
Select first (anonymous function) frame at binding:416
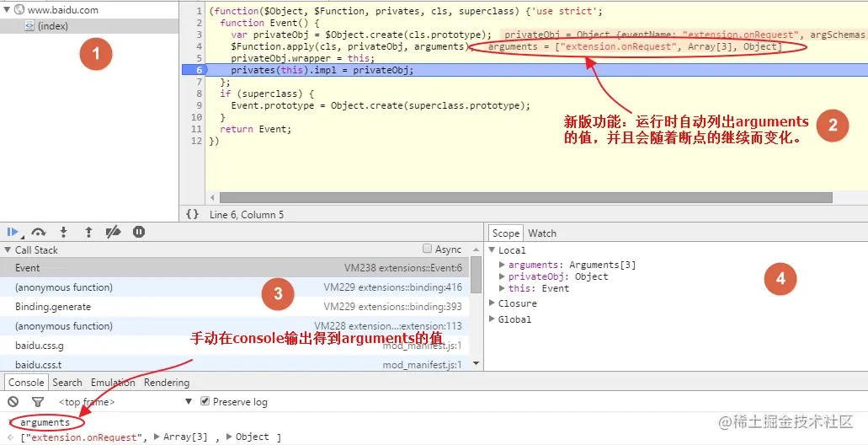click(x=235, y=287)
